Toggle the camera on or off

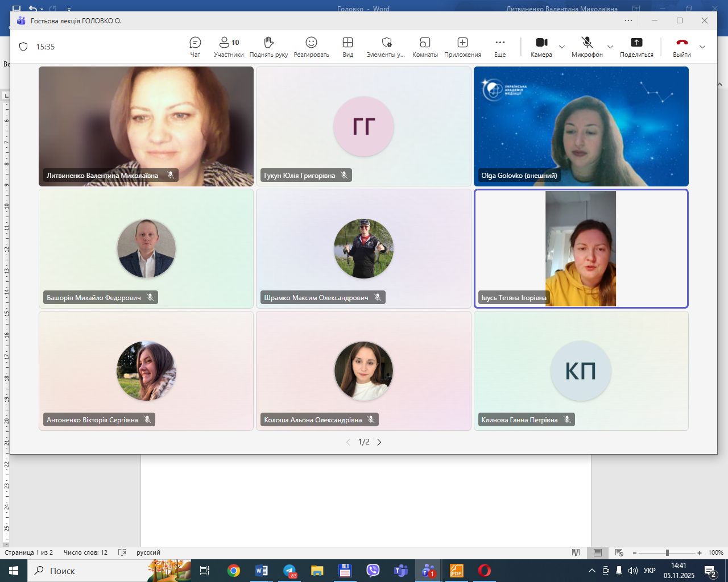(x=541, y=47)
